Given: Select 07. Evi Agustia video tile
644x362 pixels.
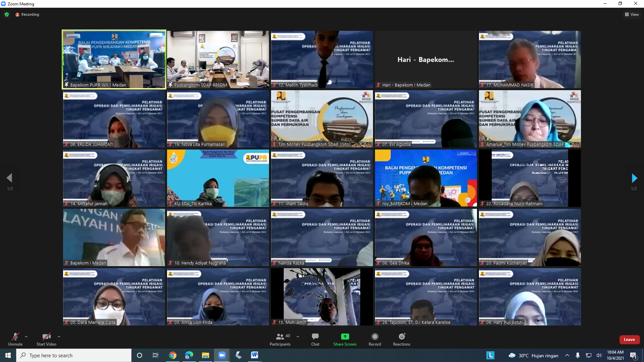Looking at the screenshot, I should point(426,119).
